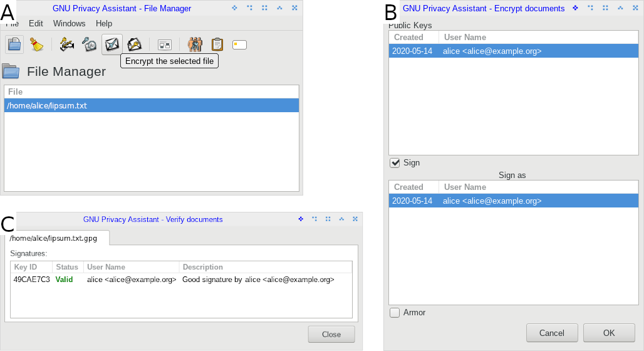Open the Keyring Manager people icon
This screenshot has height=351, width=644.
[195, 45]
